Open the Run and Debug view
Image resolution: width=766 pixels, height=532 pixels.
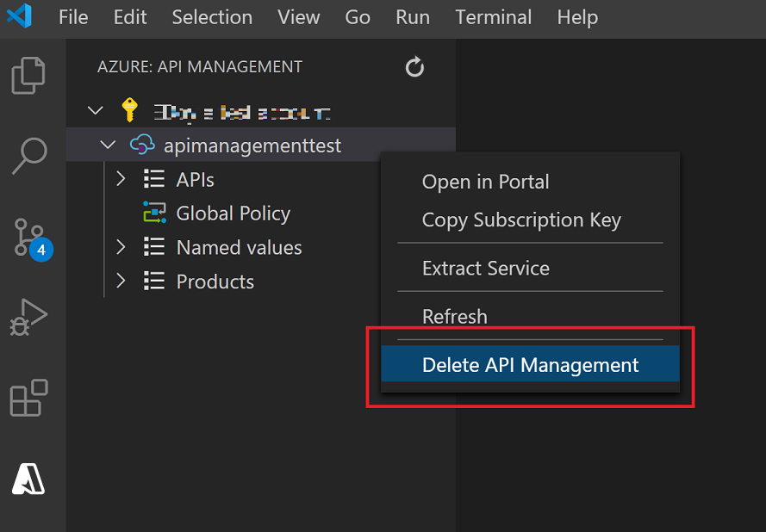tap(28, 318)
